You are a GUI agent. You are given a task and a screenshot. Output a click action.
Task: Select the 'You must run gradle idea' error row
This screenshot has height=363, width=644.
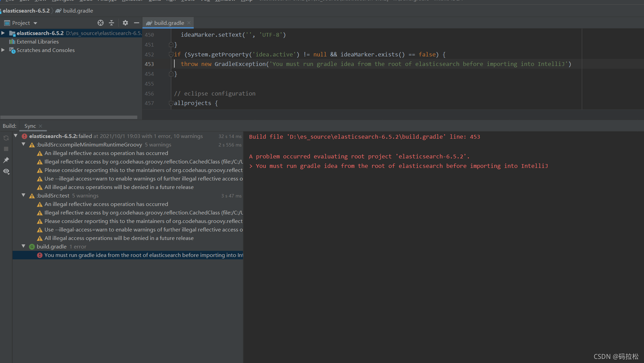pos(128,255)
